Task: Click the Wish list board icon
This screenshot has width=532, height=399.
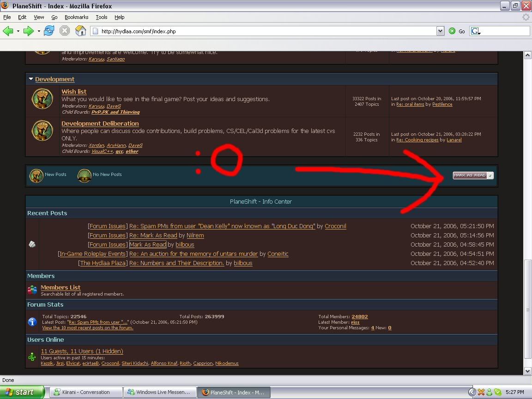Action: [42, 99]
